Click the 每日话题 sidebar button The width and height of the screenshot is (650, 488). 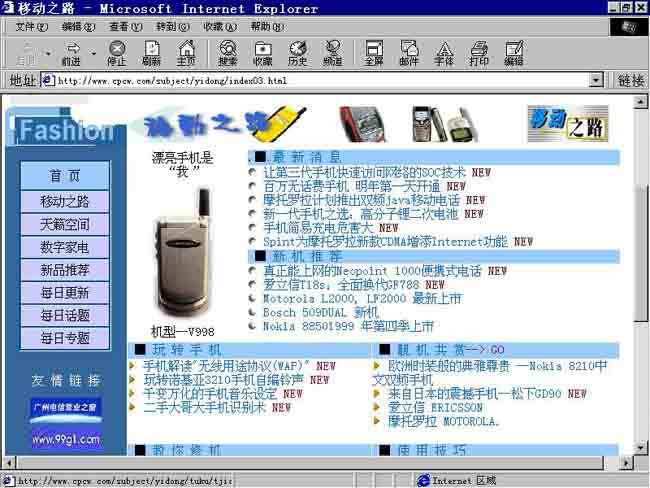(x=65, y=316)
